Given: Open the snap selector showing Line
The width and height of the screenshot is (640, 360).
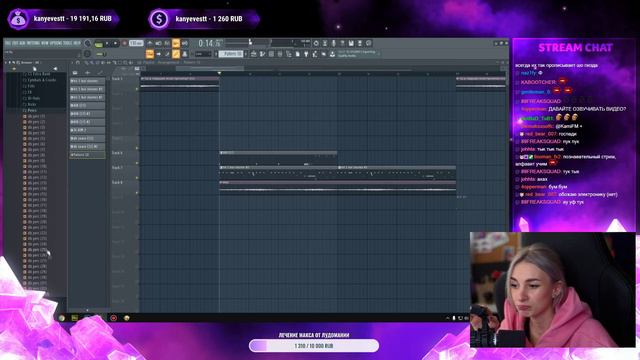Looking at the screenshot, I should pyautogui.click(x=202, y=54).
